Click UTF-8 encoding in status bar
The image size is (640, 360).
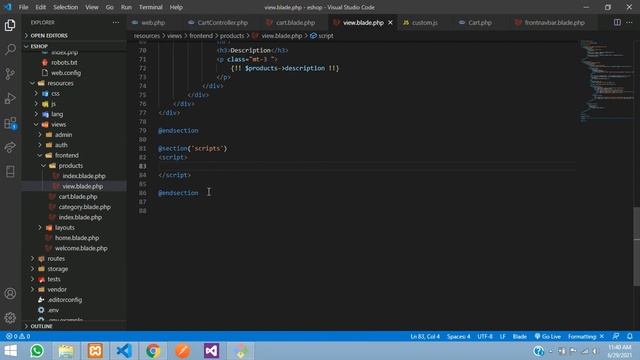485,336
